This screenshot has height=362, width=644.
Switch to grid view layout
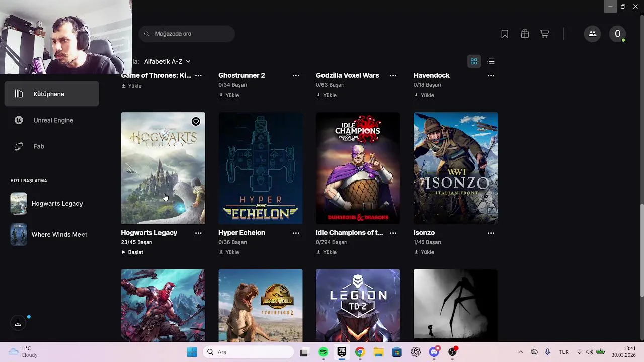point(474,61)
